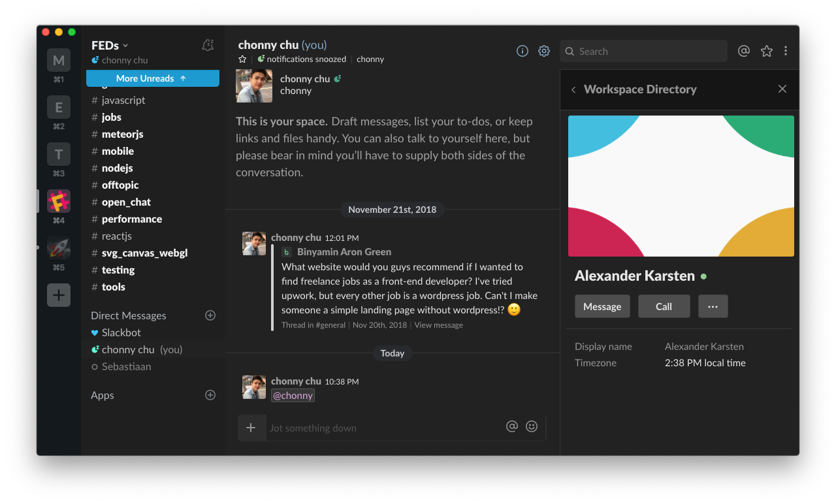Image resolution: width=836 pixels, height=504 pixels.
Task: Add a new workspace with plus button
Action: pyautogui.click(x=59, y=295)
